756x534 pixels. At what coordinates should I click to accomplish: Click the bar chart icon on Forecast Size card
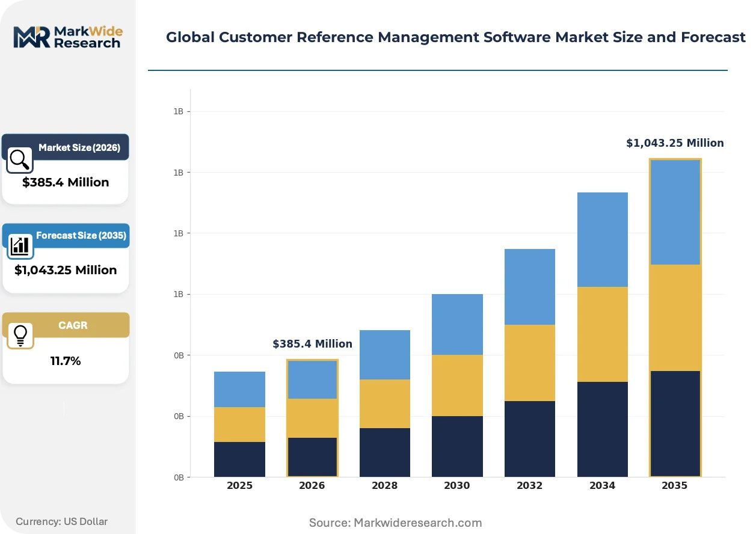click(20, 245)
